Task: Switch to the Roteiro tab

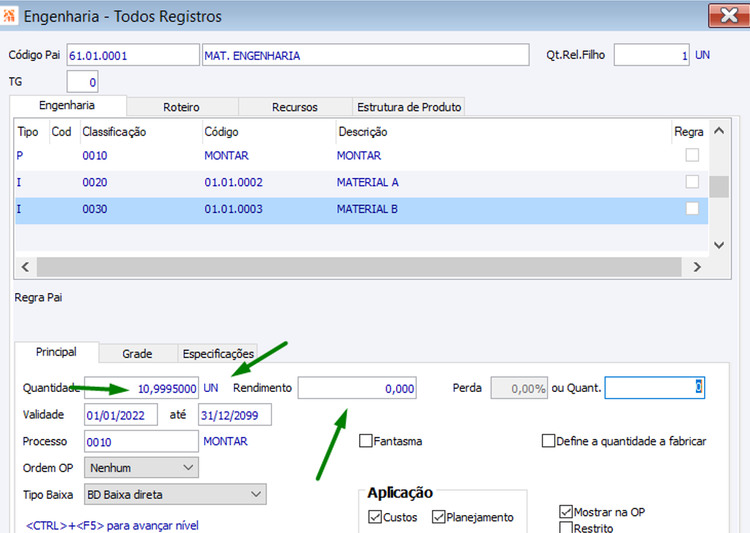Action: pyautogui.click(x=182, y=107)
